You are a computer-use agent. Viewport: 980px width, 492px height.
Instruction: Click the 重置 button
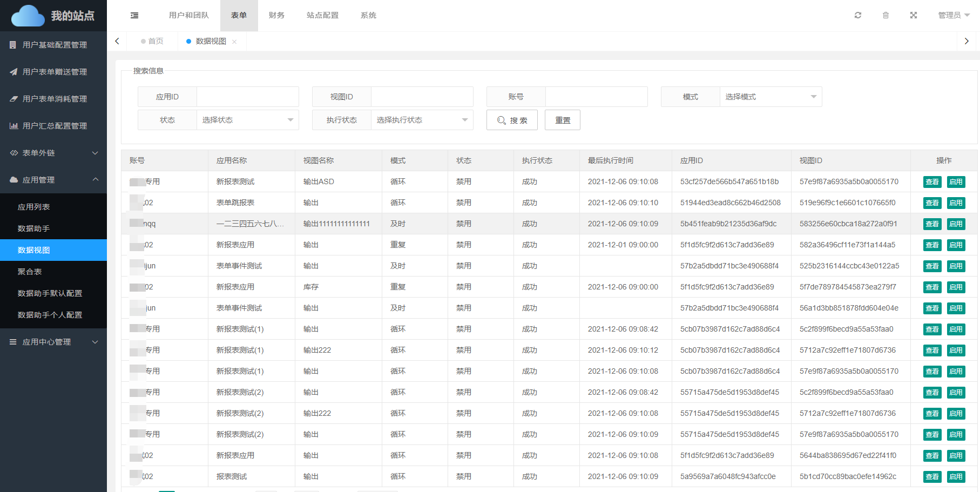[x=562, y=120]
